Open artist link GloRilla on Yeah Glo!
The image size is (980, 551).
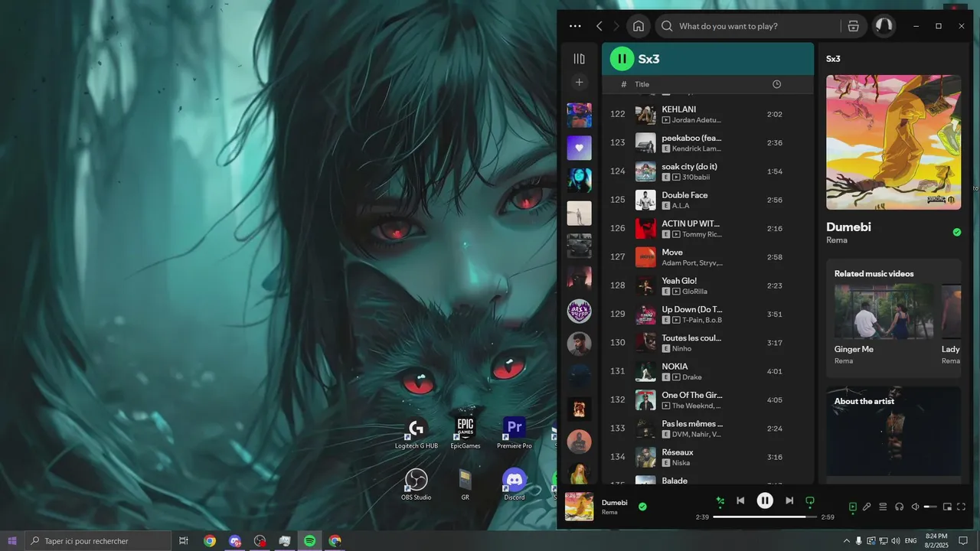tap(694, 292)
